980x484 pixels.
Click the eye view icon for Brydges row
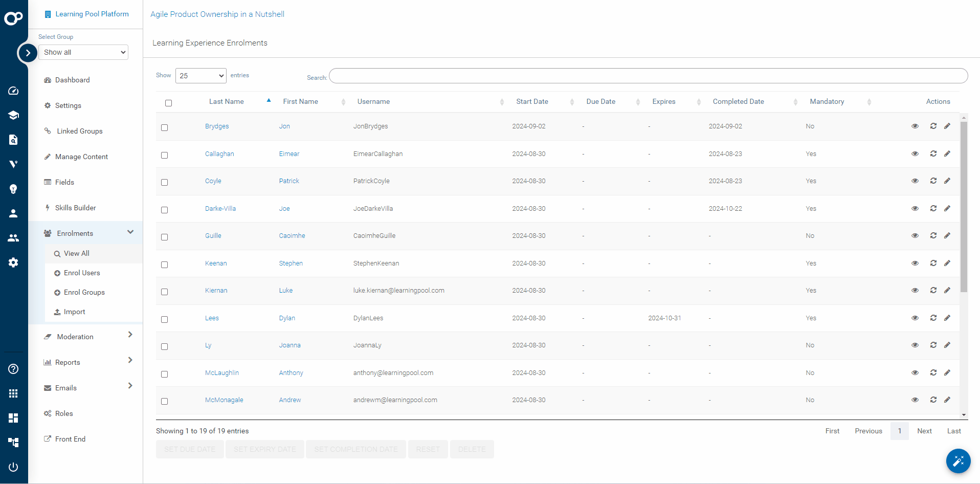915,126
